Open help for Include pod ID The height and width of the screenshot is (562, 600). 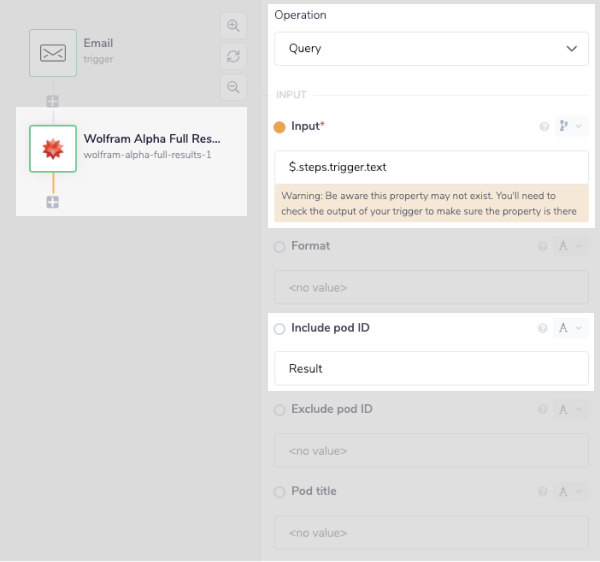pyautogui.click(x=544, y=328)
